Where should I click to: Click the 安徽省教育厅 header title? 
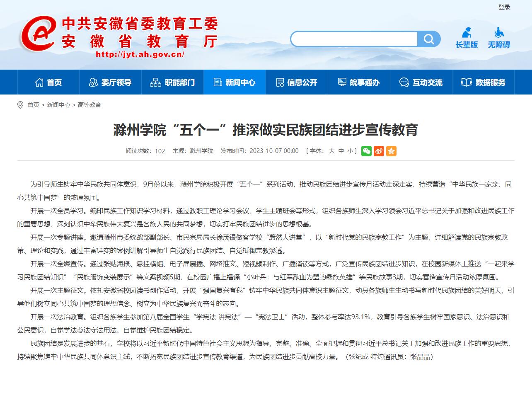[x=140, y=41]
